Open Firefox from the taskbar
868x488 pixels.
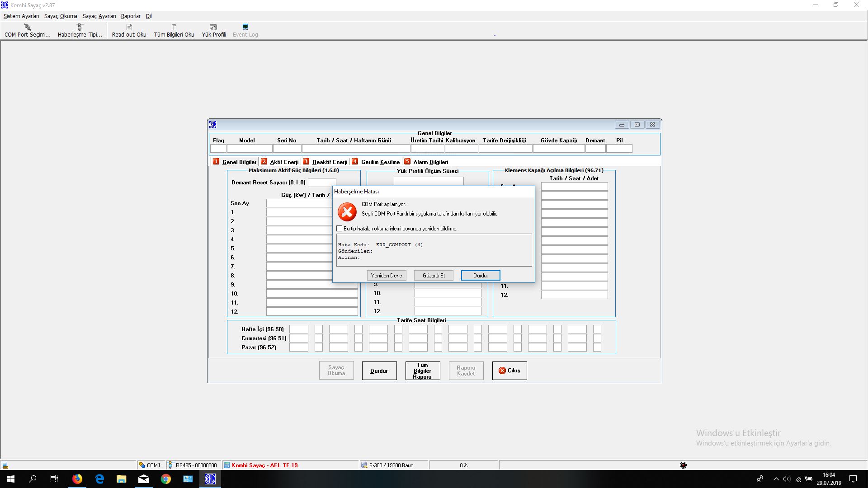[77, 479]
